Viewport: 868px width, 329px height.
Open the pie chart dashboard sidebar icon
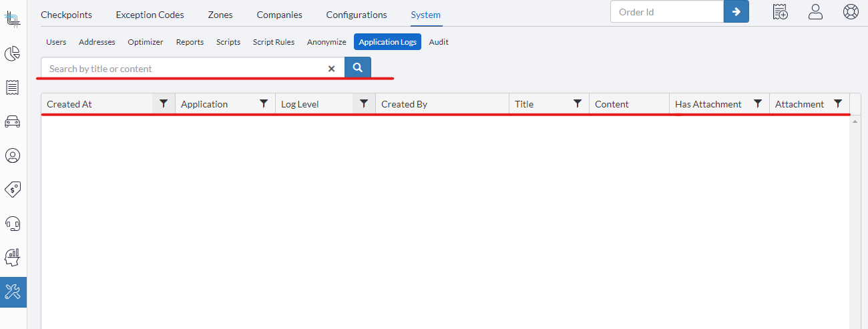pos(13,53)
